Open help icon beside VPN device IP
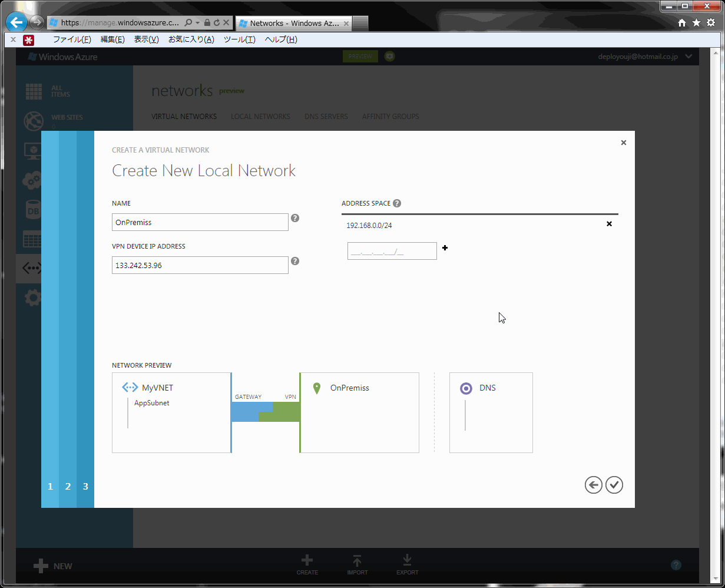725x588 pixels. [x=295, y=261]
